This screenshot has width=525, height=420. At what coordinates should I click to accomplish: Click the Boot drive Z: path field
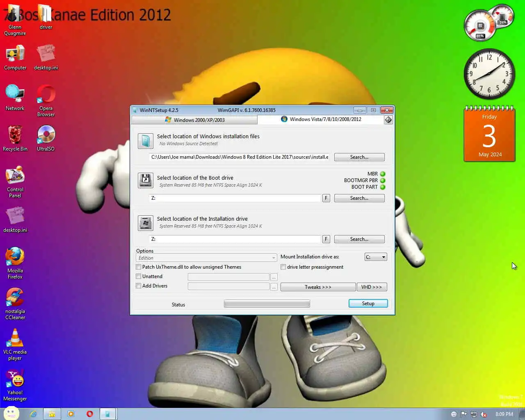[x=235, y=198]
